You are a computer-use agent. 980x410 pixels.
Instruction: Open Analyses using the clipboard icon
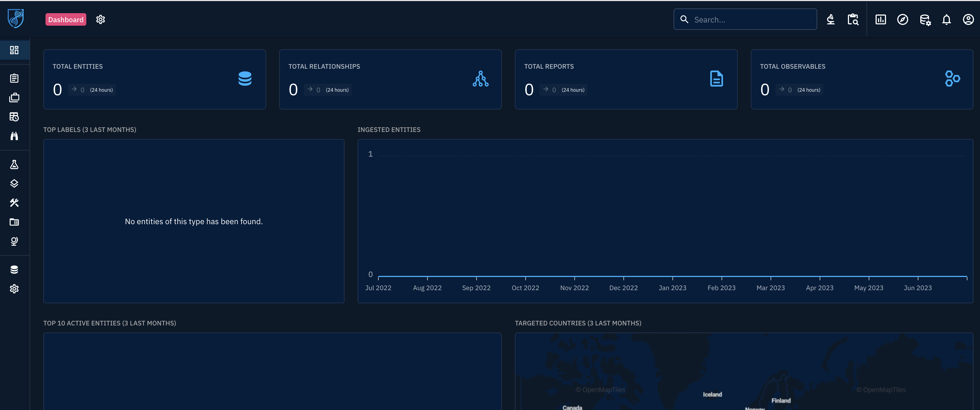15,78
